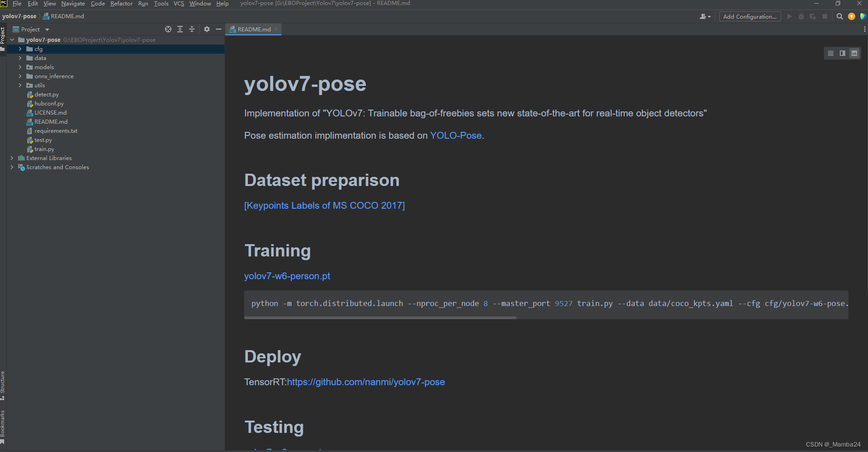This screenshot has width=868, height=452.
Task: Open the Code menu
Action: tap(98, 4)
